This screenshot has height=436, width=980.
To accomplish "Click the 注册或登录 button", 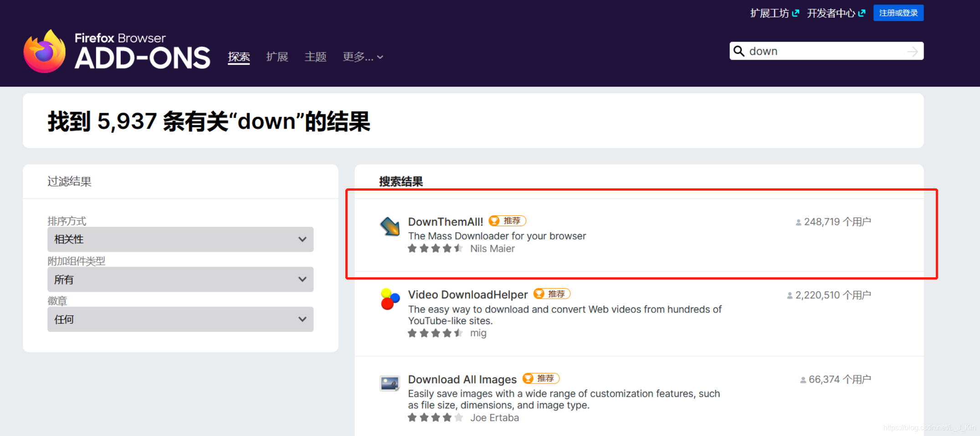I will 898,13.
